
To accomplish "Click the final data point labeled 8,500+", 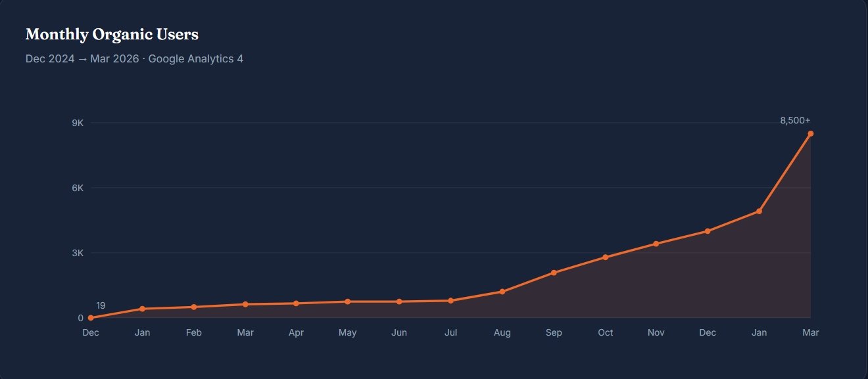I will (x=811, y=133).
